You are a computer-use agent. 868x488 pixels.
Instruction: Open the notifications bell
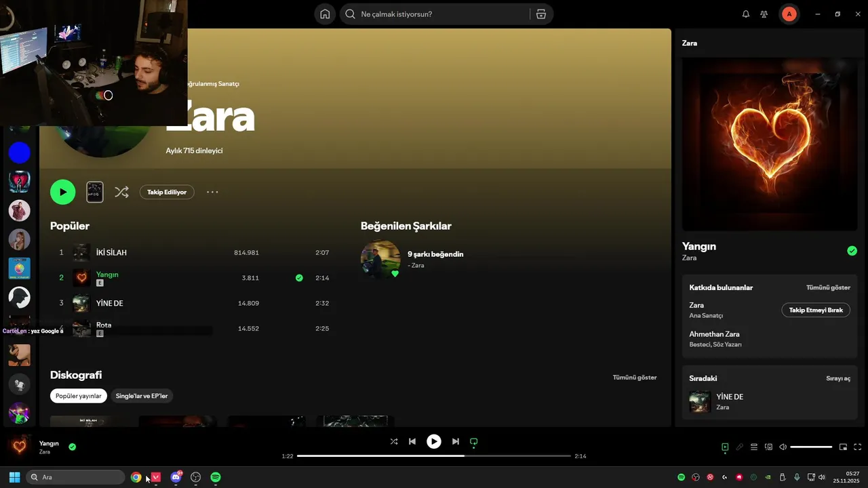pyautogui.click(x=746, y=14)
